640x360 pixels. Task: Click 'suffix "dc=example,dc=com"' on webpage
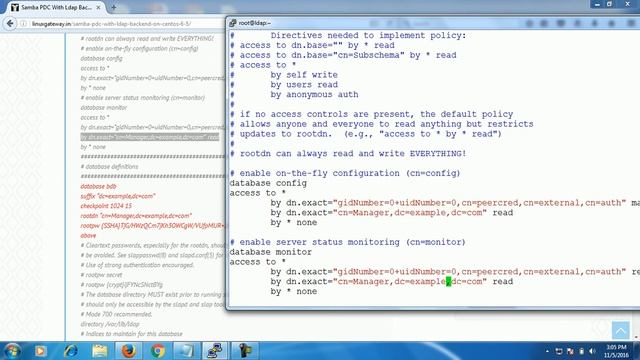tap(118, 196)
